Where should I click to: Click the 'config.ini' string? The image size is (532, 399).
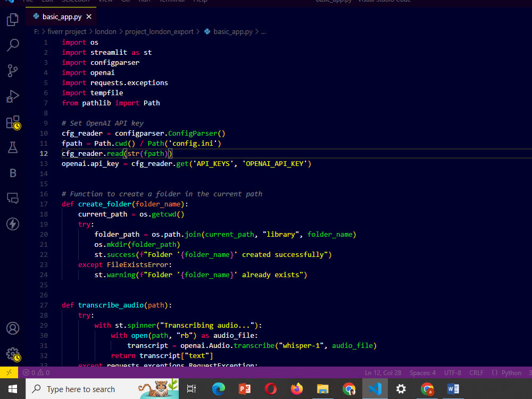[193, 143]
